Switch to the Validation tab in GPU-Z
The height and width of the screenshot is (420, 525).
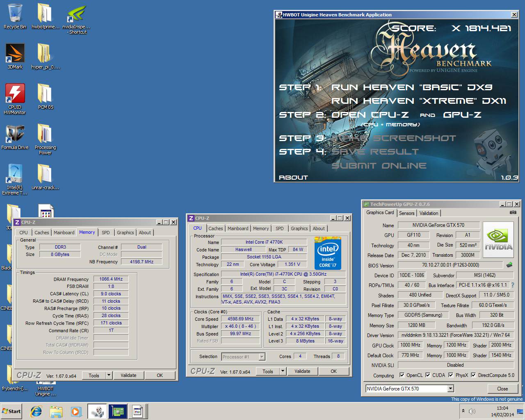(x=429, y=213)
